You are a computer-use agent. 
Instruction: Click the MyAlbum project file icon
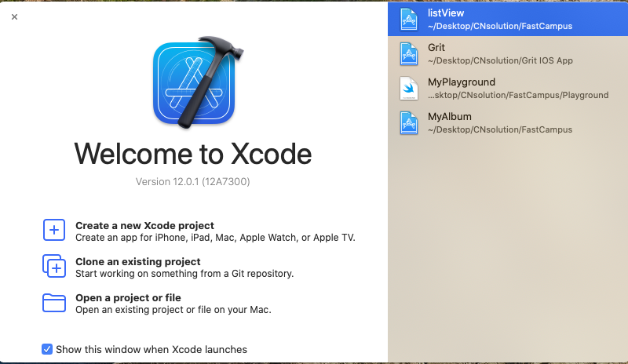(408, 123)
